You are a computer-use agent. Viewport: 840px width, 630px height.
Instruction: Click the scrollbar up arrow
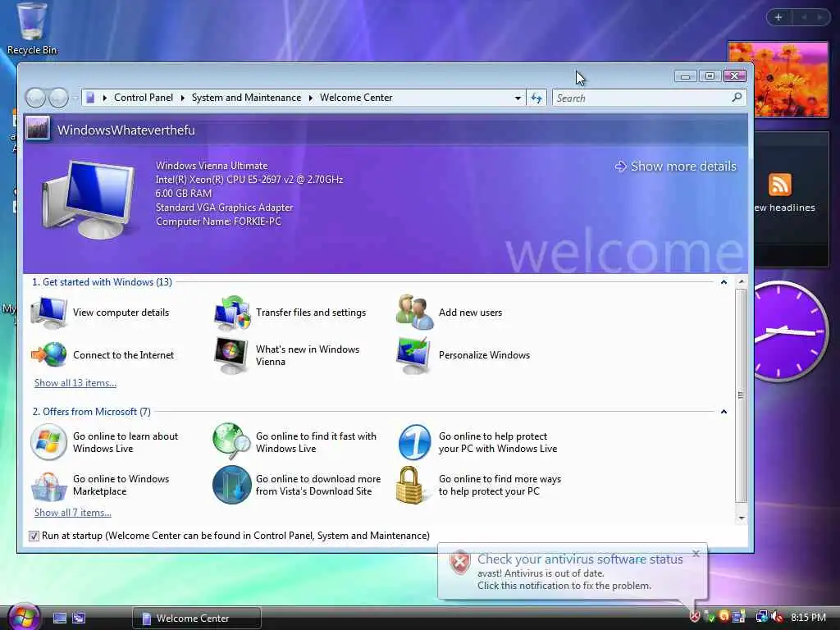point(742,282)
